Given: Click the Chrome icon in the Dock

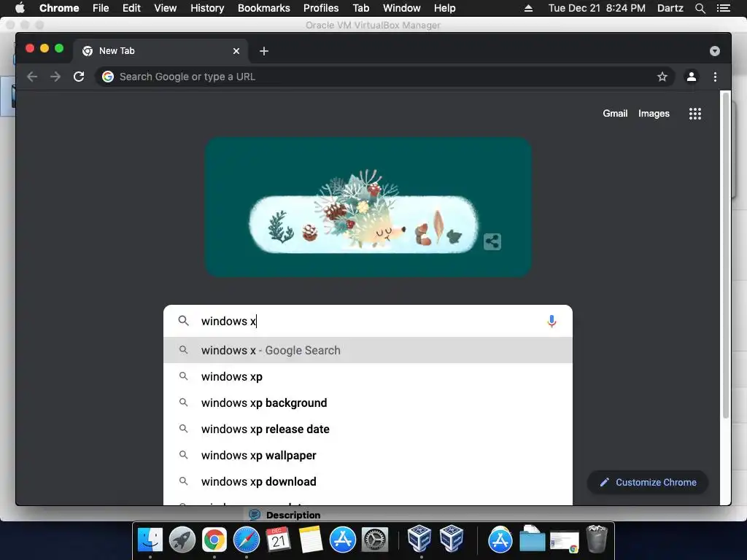Looking at the screenshot, I should click(214, 540).
